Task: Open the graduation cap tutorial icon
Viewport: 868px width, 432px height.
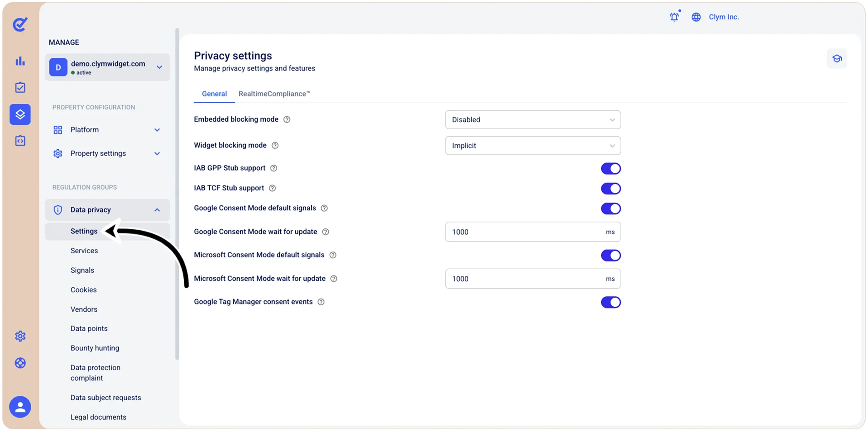Action: [x=837, y=58]
